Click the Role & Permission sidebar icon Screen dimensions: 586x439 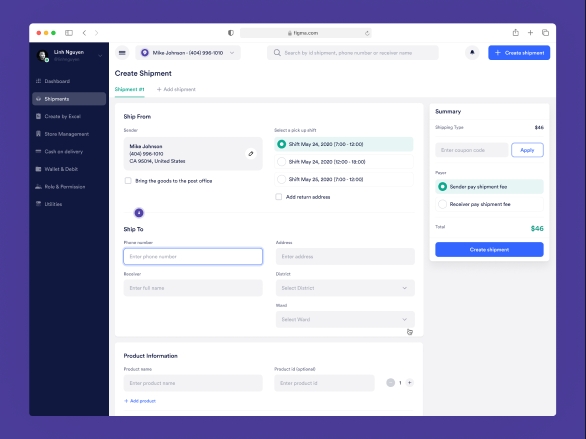pos(38,186)
